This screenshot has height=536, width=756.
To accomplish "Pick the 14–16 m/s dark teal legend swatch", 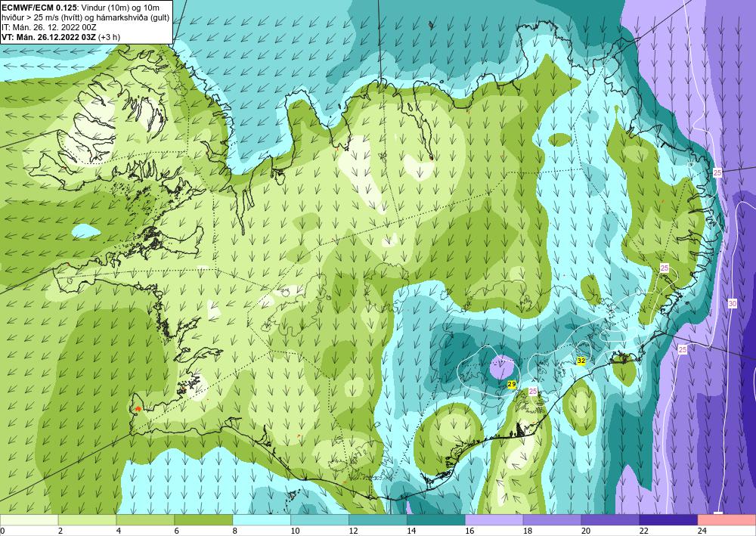I will click(436, 520).
